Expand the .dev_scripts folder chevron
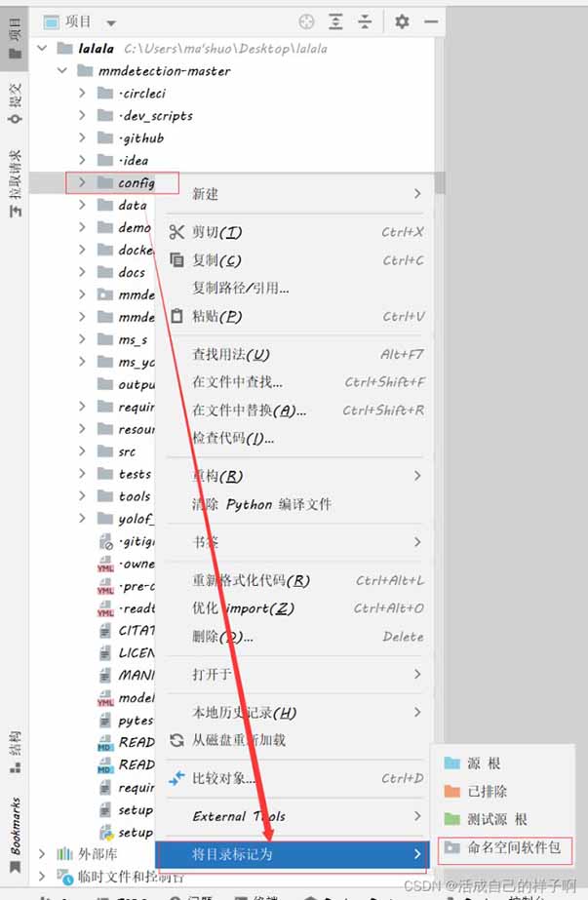Screen dimensions: 588x900 click(82, 115)
